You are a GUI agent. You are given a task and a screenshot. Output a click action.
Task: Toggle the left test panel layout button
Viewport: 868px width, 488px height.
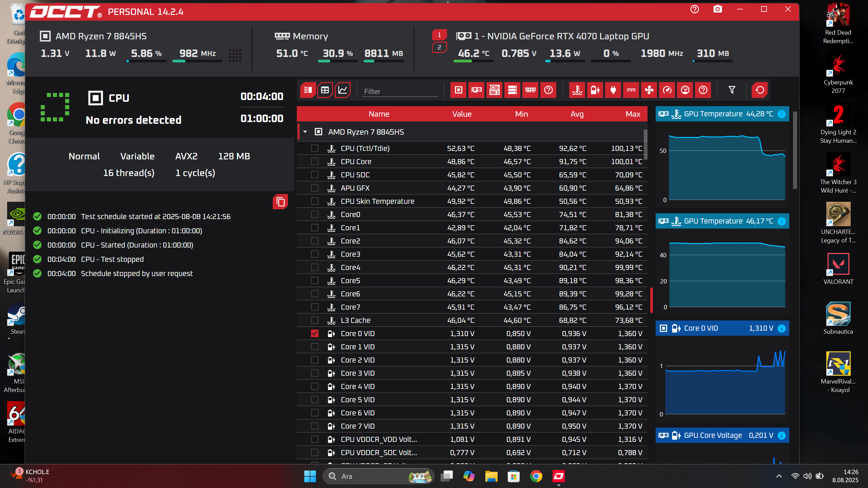click(308, 90)
